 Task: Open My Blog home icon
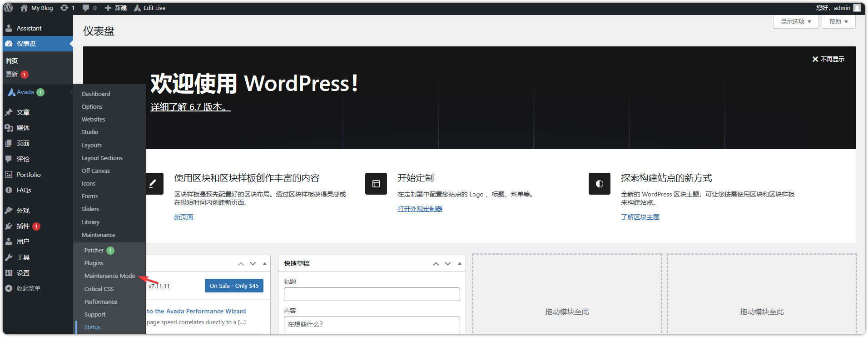click(24, 8)
